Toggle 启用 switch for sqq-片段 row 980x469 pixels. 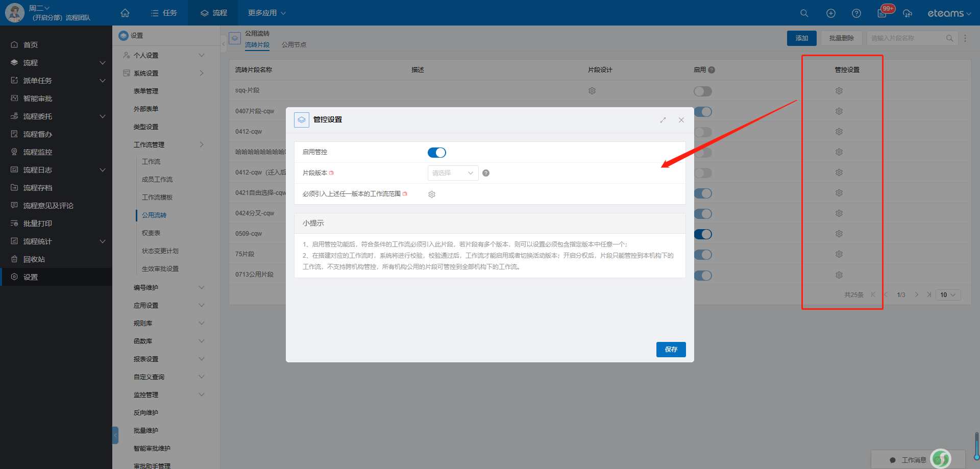(703, 91)
